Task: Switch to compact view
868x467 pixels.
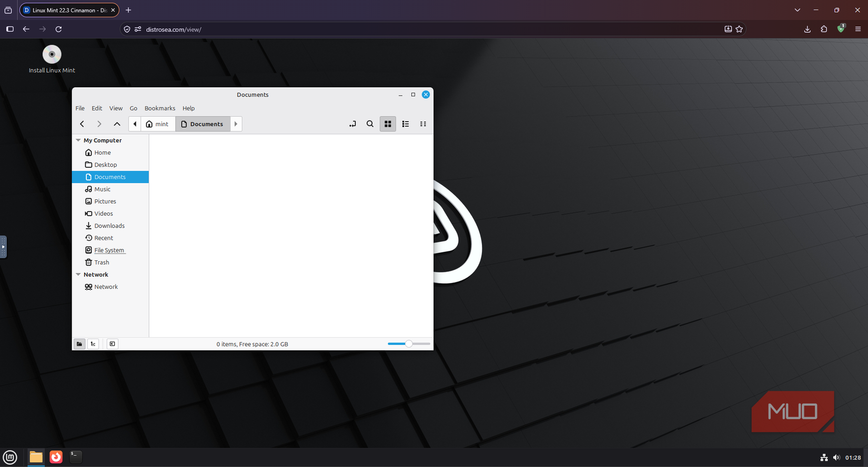Action: click(x=423, y=124)
